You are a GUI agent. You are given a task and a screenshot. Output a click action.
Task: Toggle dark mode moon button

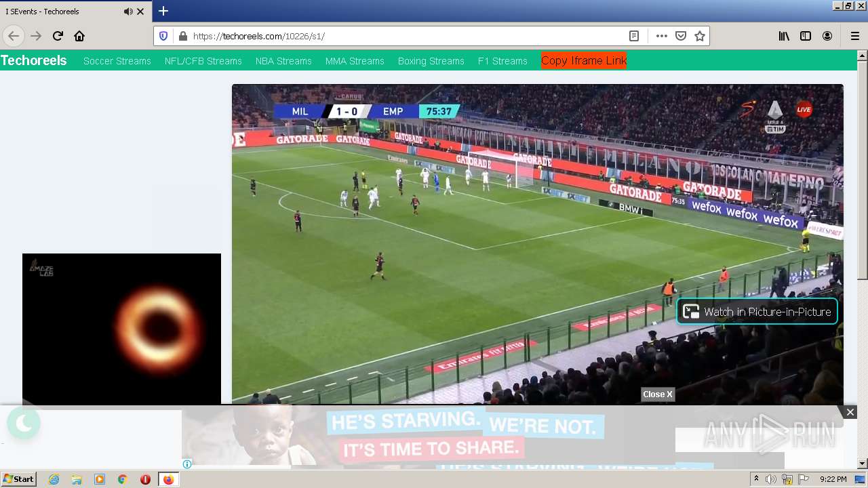coord(24,424)
